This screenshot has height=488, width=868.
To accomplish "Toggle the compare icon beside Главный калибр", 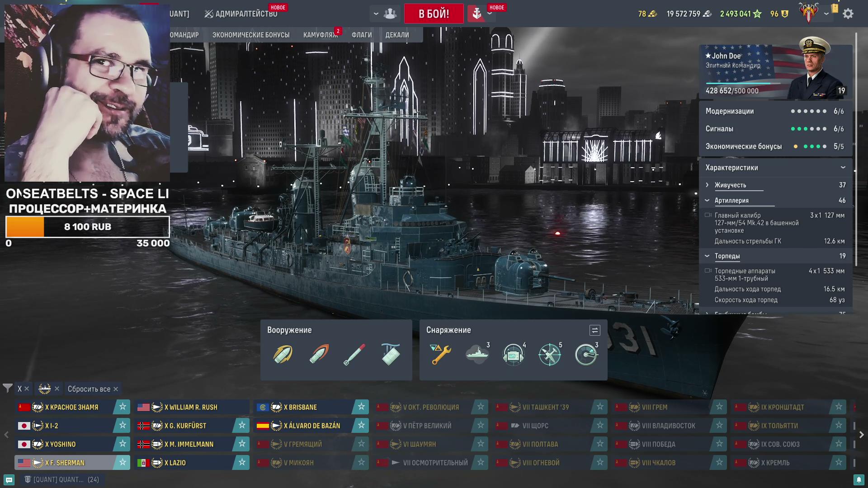I will tap(708, 215).
